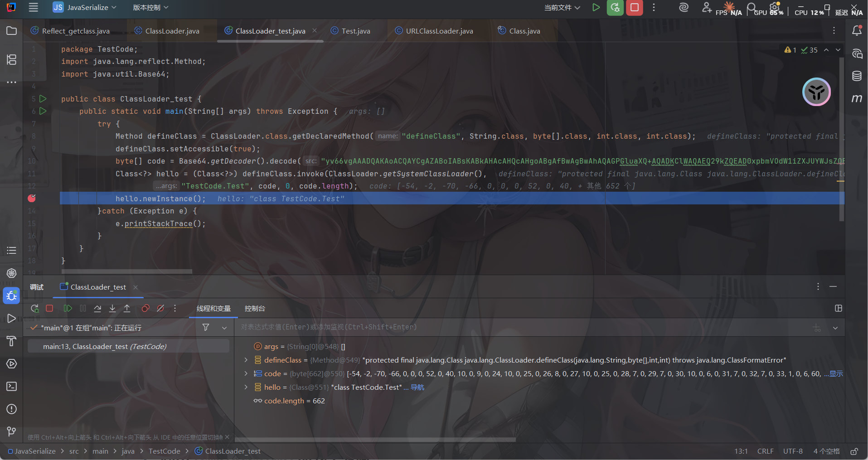
Task: Open the View Breakpoints dialog icon
Action: pyautogui.click(x=145, y=309)
